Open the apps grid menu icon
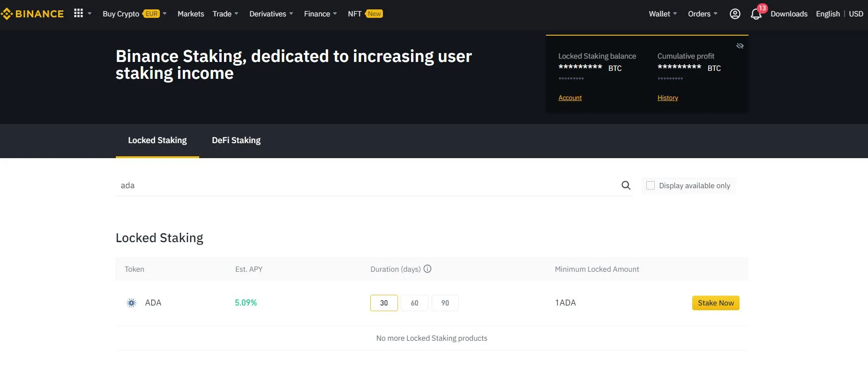 pos(78,14)
